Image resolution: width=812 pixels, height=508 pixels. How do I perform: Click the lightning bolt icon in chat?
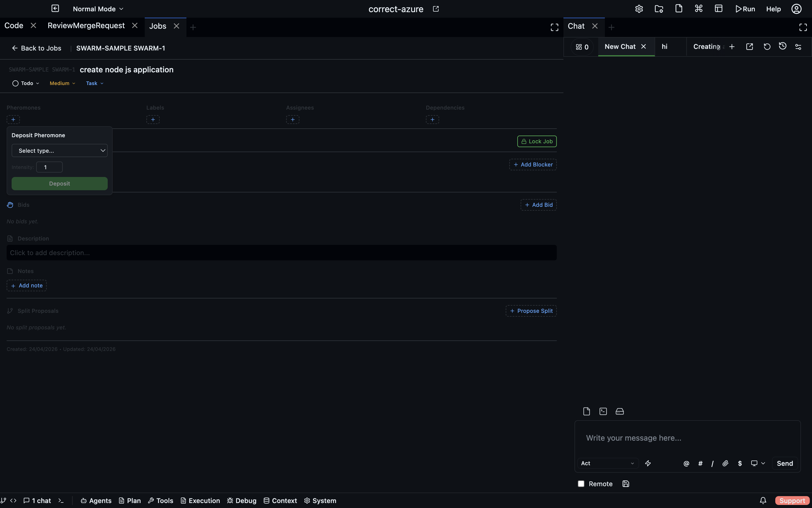(648, 463)
